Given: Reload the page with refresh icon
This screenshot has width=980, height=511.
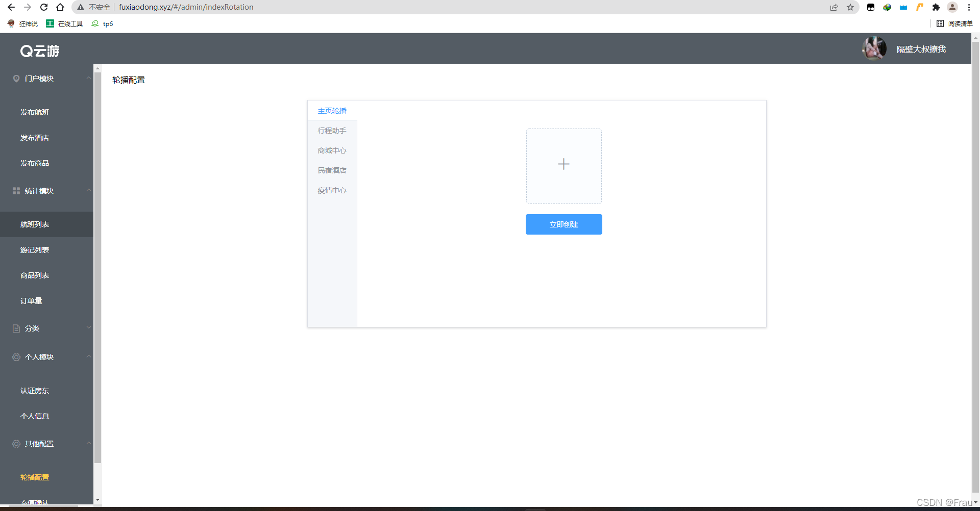Looking at the screenshot, I should tap(44, 7).
